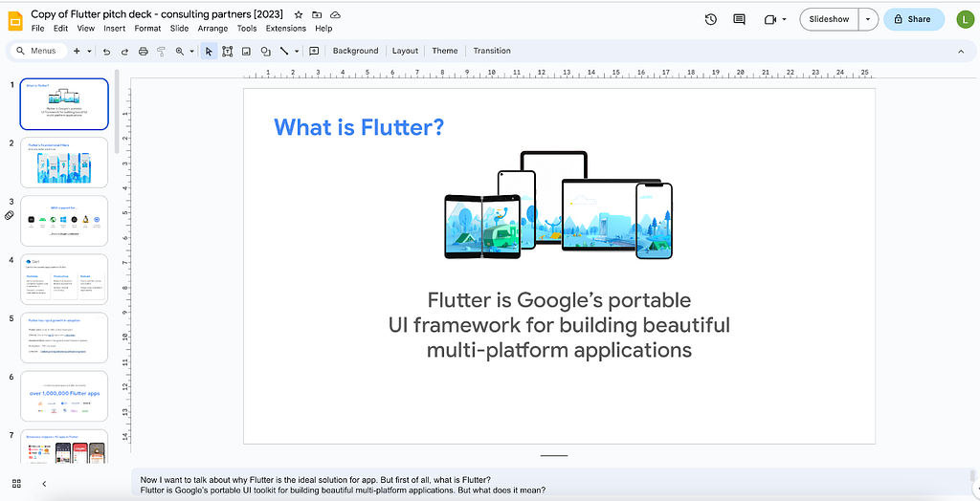Image resolution: width=980 pixels, height=501 pixels.
Task: Open the Help menu
Action: [x=323, y=28]
